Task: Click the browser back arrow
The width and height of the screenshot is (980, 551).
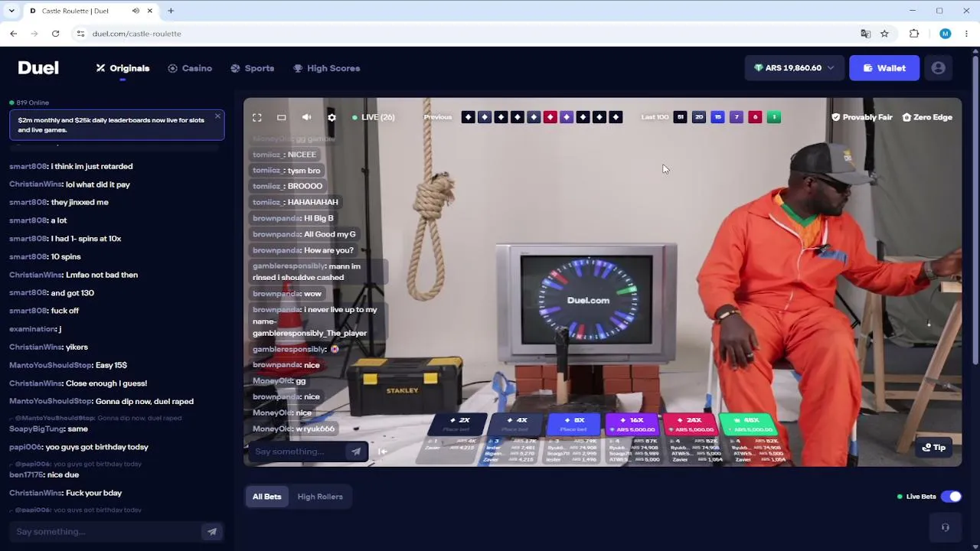Action: 14,34
